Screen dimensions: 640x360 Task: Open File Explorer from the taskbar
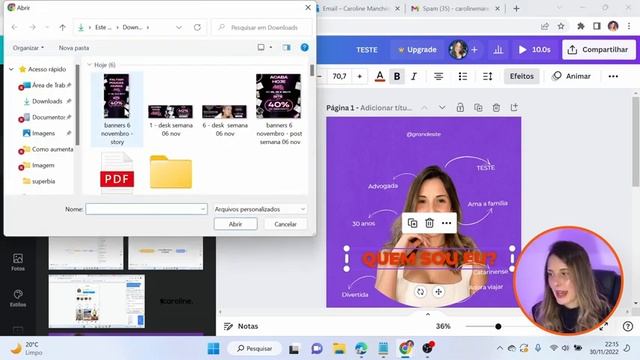coord(339,349)
